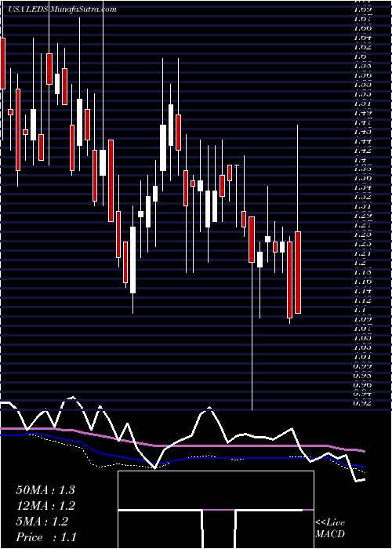Select the 1.32 price axis label
This screenshot has height=549, width=392.
click(362, 196)
